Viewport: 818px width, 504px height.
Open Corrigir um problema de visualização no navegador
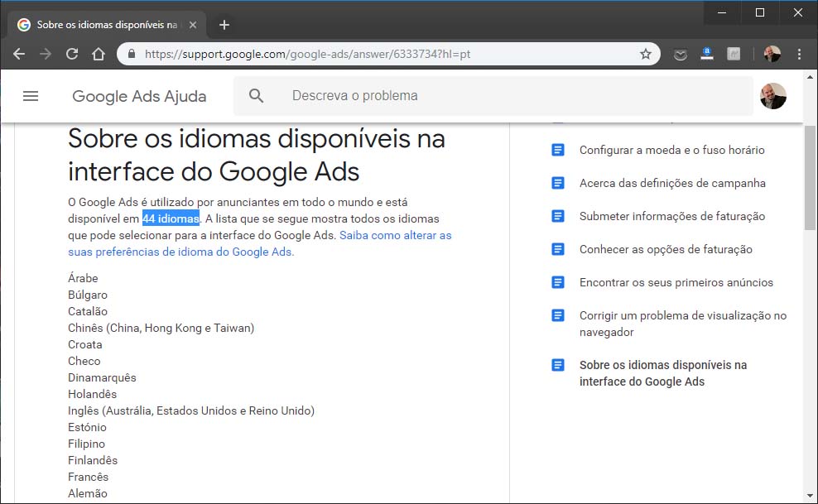[683, 324]
